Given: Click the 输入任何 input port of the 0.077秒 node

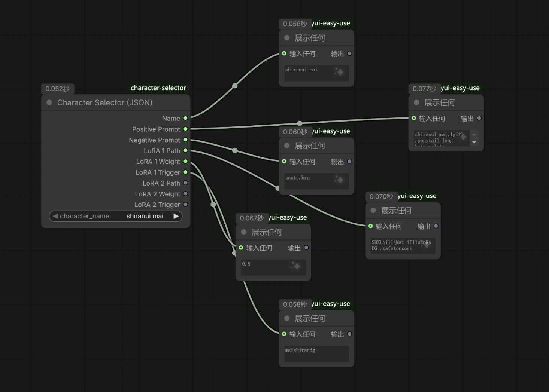Looking at the screenshot, I should 414,118.
